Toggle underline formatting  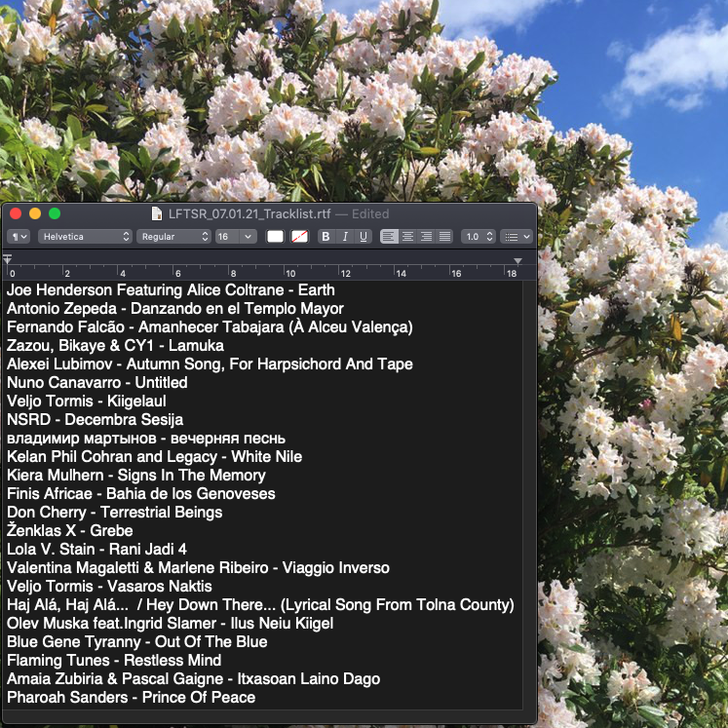coord(364,237)
